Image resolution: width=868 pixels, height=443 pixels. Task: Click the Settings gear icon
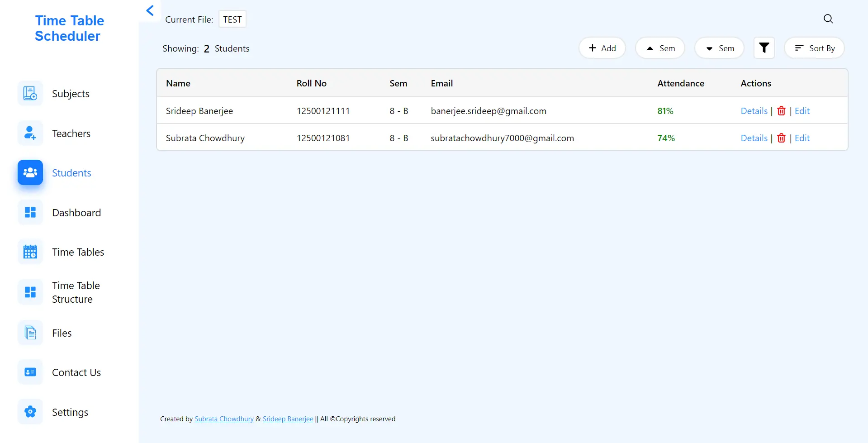tap(30, 412)
